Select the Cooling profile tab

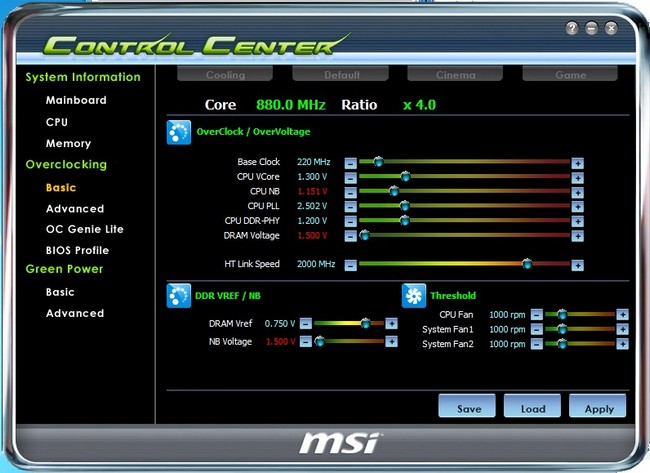click(225, 75)
